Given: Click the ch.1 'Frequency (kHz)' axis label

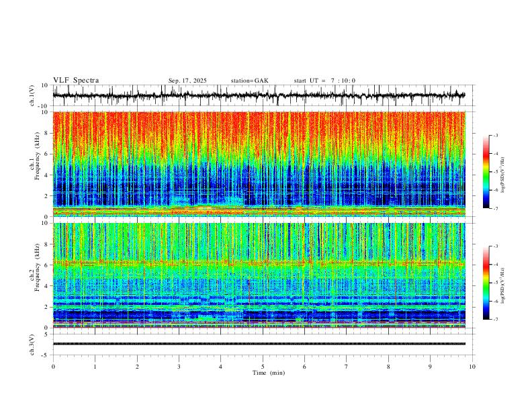Looking at the screenshot, I should point(37,156).
